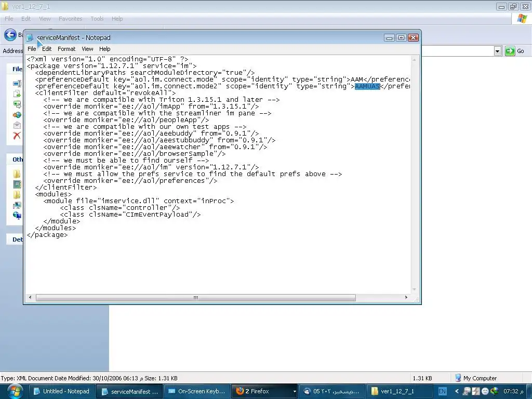
Task: Click the class clsName="CImEventPayload" line
Action: 130,215
